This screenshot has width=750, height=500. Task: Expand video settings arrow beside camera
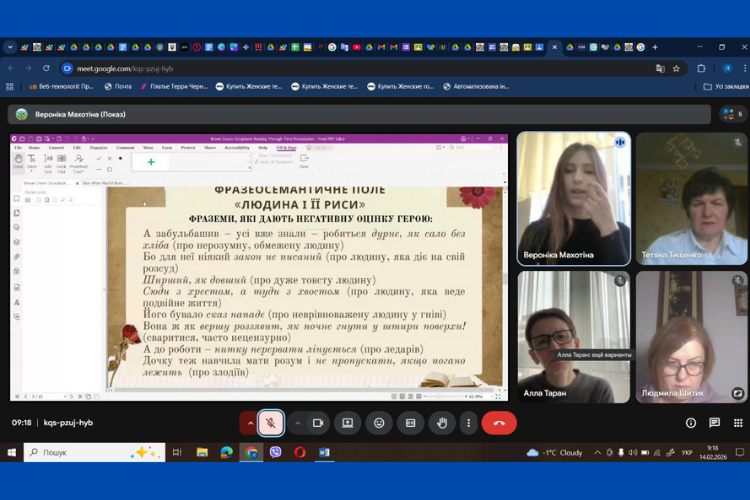pos(298,423)
